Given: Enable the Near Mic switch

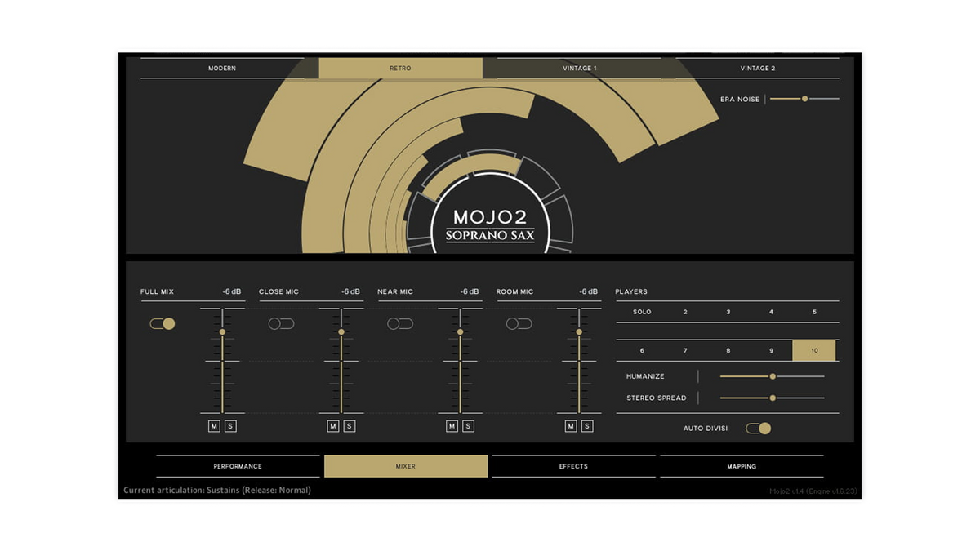Looking at the screenshot, I should (400, 324).
